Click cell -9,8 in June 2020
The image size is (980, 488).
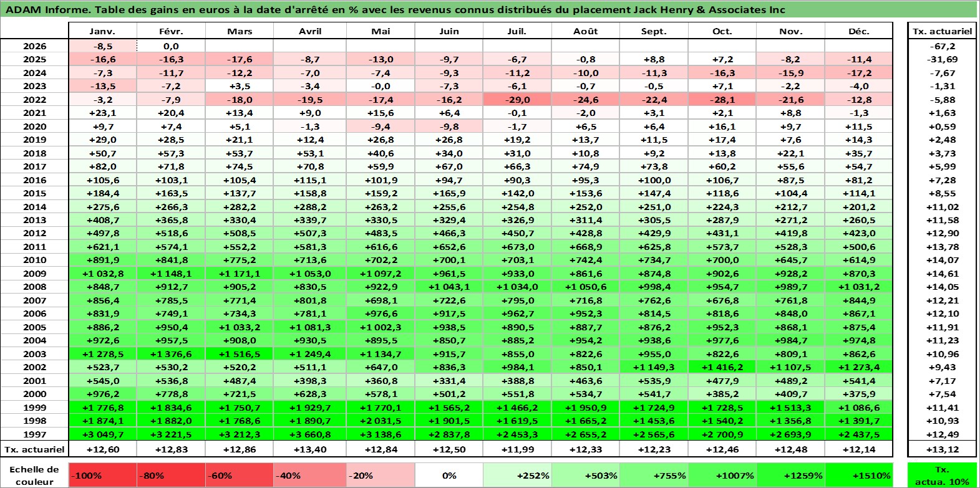point(449,127)
